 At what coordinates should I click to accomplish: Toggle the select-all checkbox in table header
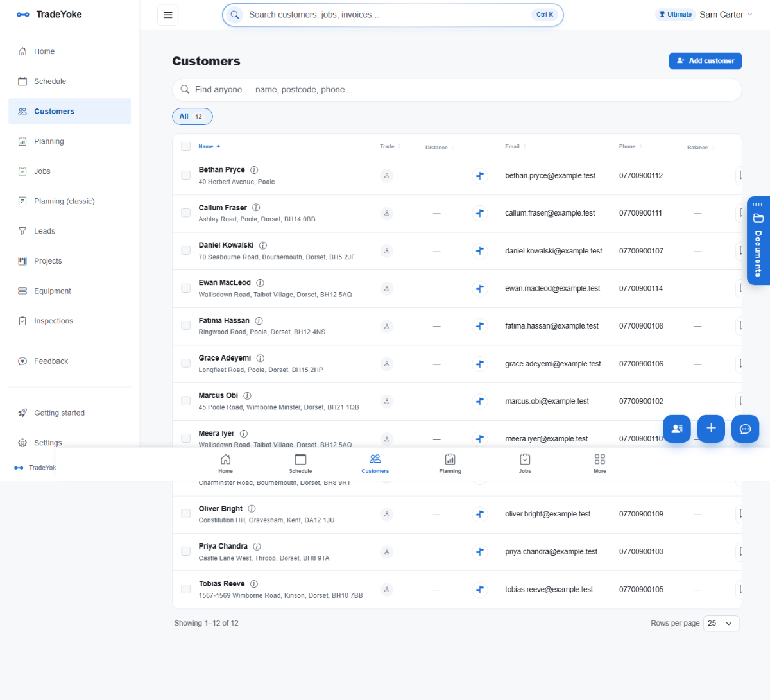pyautogui.click(x=185, y=146)
